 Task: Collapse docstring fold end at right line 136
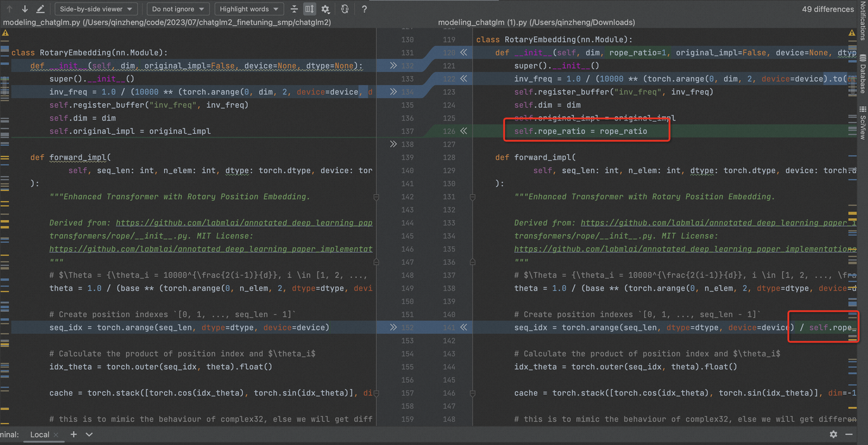pyautogui.click(x=473, y=262)
